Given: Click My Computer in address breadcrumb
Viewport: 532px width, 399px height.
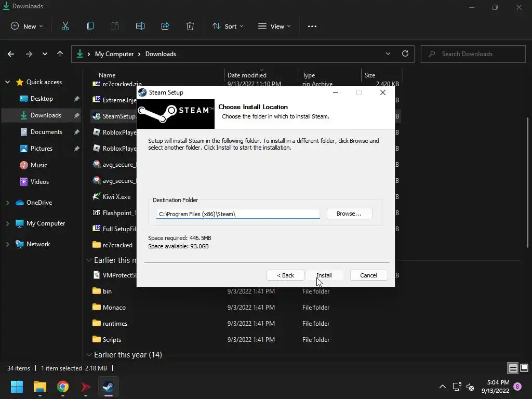Looking at the screenshot, I should pos(114,54).
